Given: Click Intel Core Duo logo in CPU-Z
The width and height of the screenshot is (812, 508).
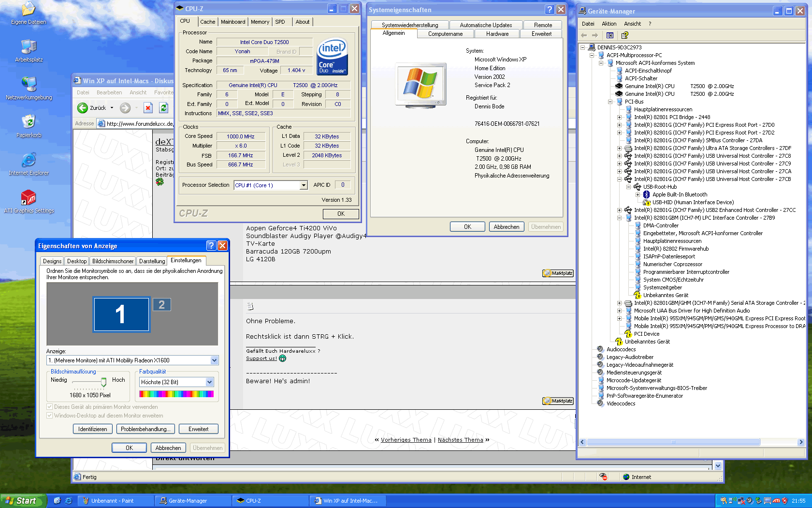Looking at the screenshot, I should pos(332,57).
